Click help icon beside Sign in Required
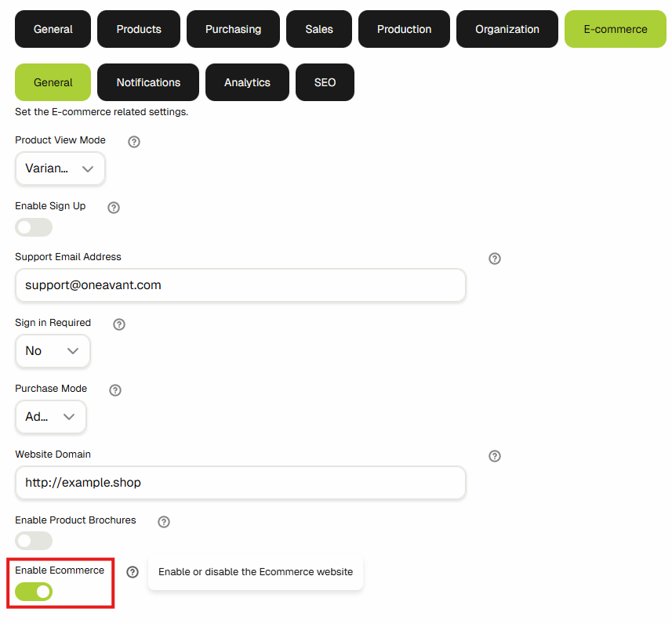Viewport: 672px width, 623px height. tap(119, 324)
